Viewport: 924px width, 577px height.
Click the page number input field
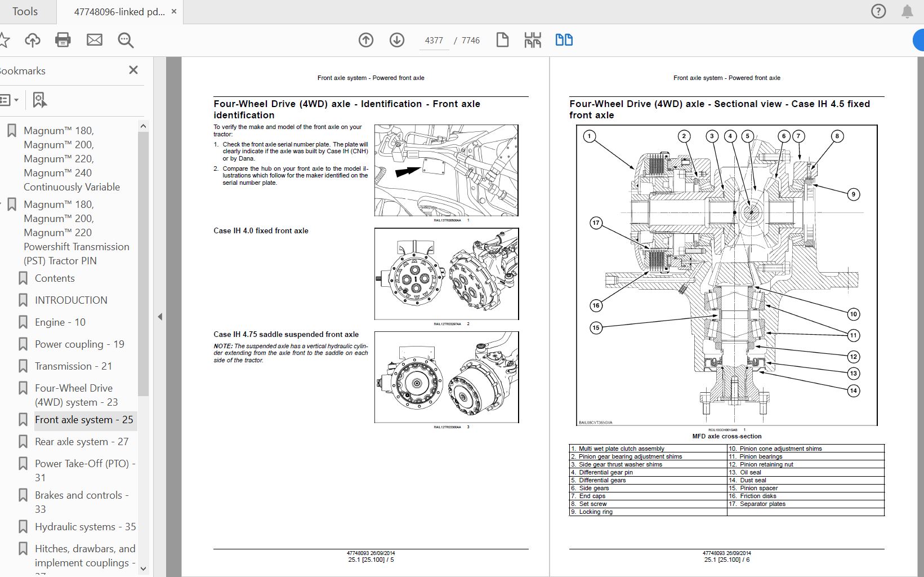pos(434,41)
